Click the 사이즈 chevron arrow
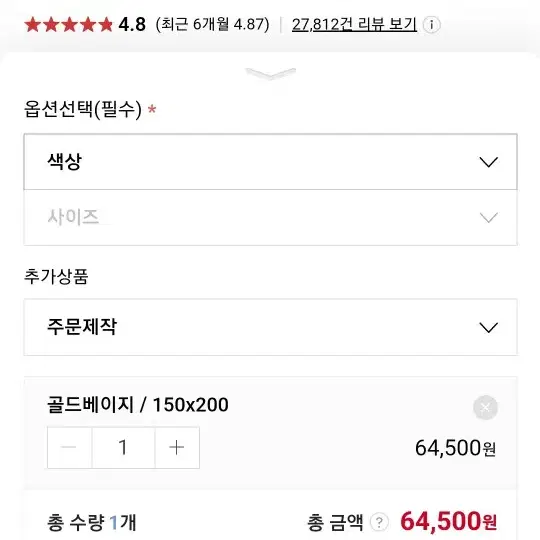Image resolution: width=540 pixels, height=540 pixels. 489,218
